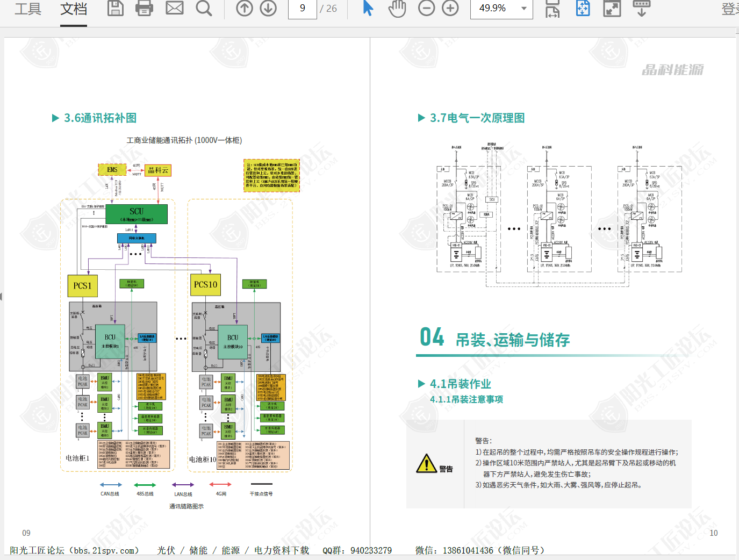Click the Save file floppy icon
Screen dimensions: 739x560
[x=116, y=8]
